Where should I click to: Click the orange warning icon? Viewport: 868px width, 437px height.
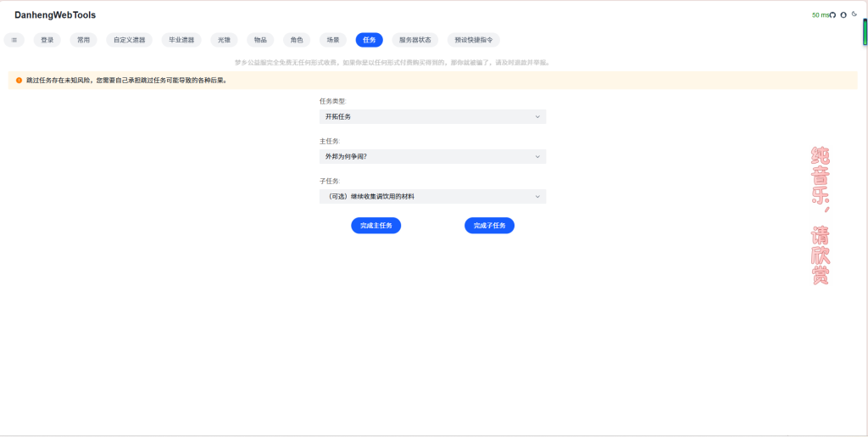coord(19,81)
